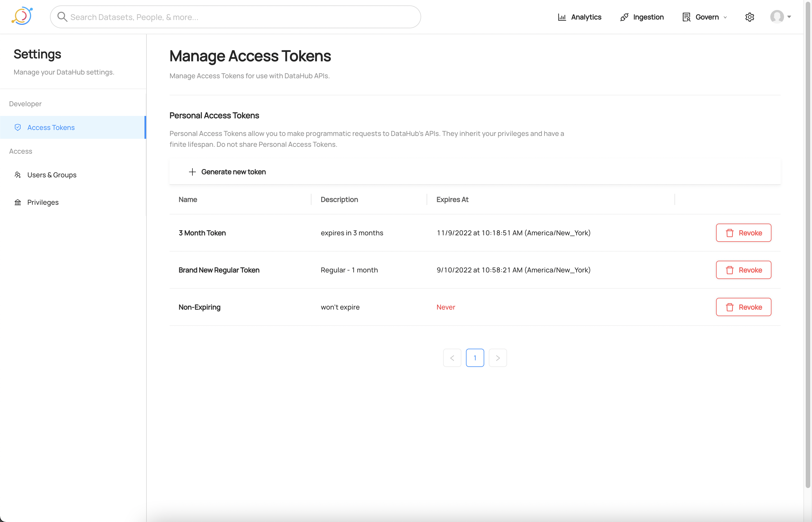
Task: Click the Ingestion plug icon
Action: pos(624,17)
